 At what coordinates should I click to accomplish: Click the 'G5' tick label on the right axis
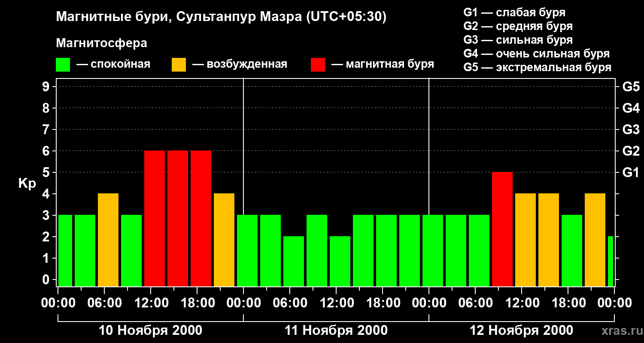(631, 87)
